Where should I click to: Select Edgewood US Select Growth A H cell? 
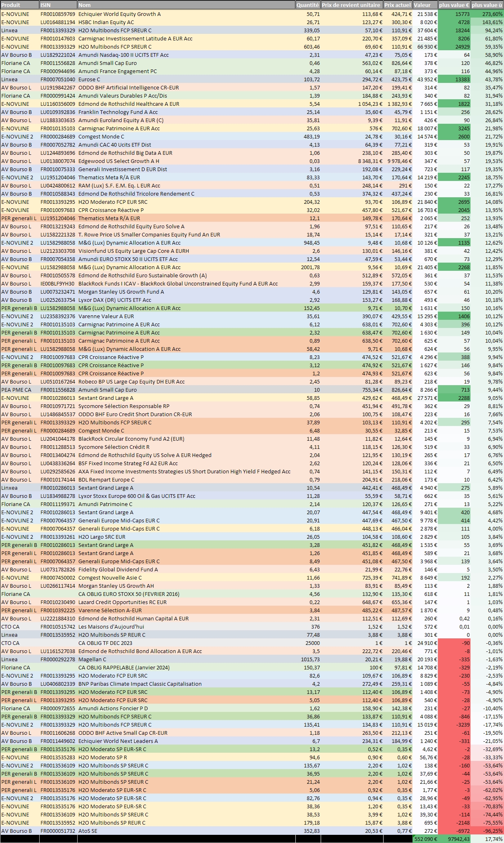186,161
